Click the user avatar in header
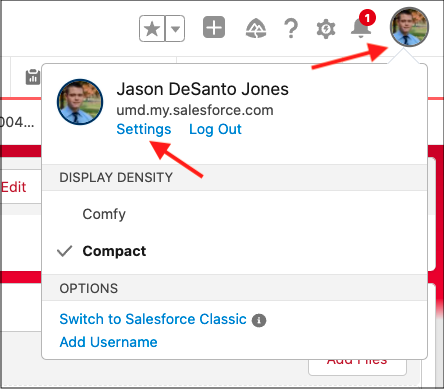 pyautogui.click(x=409, y=27)
